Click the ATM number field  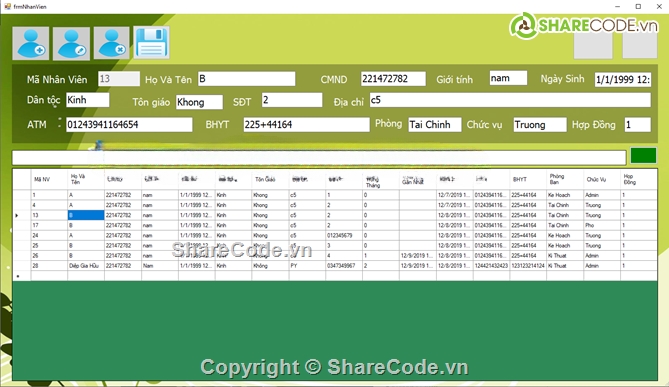(x=129, y=125)
